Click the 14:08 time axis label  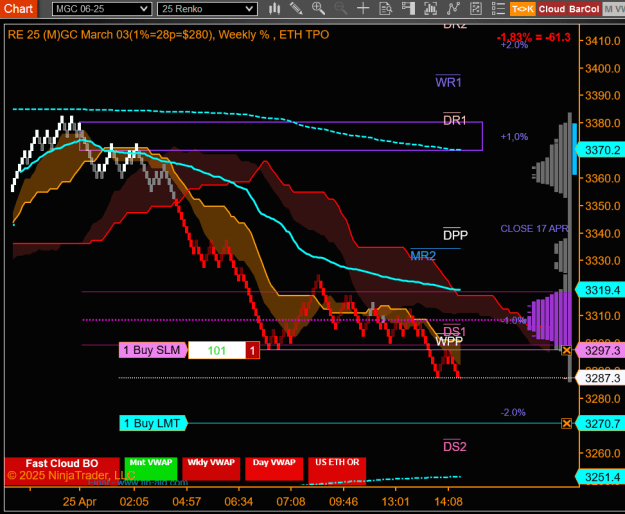[448, 501]
